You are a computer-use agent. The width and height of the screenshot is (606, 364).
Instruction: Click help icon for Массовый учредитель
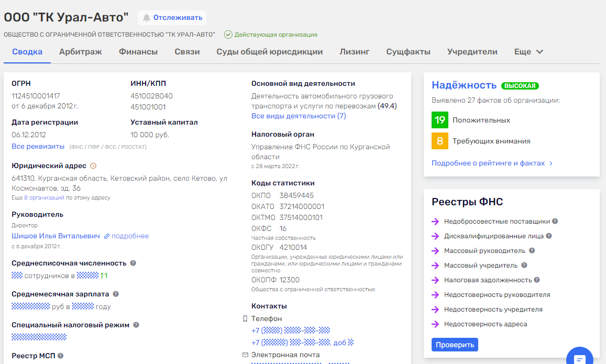(524, 266)
